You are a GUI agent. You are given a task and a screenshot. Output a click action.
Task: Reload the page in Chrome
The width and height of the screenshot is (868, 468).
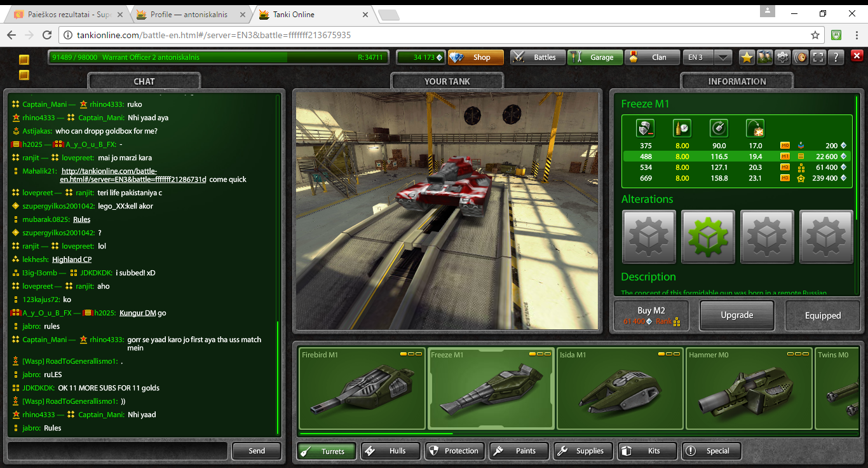(x=47, y=35)
